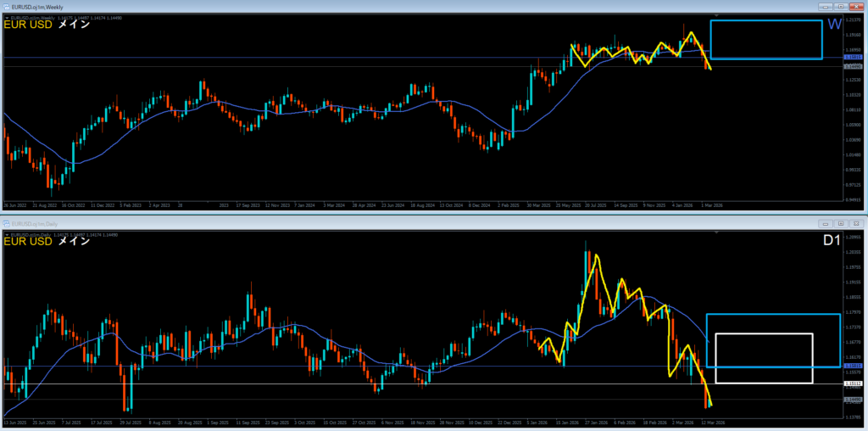Close the EURUSD Daily chart window
This screenshot has height=431, width=868.
pos(856,224)
